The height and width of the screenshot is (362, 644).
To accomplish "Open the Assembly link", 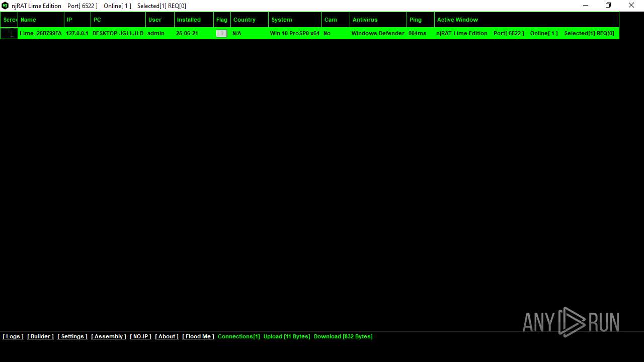I will [109, 336].
